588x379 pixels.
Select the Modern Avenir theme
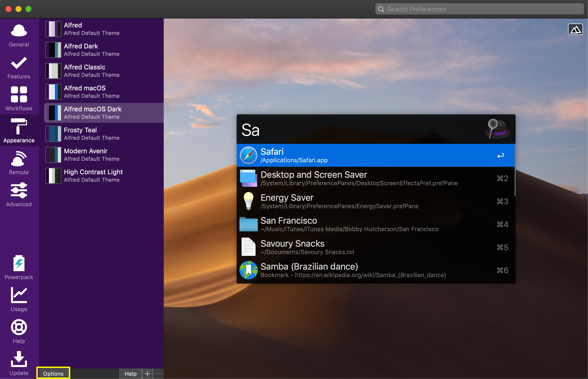click(x=104, y=155)
